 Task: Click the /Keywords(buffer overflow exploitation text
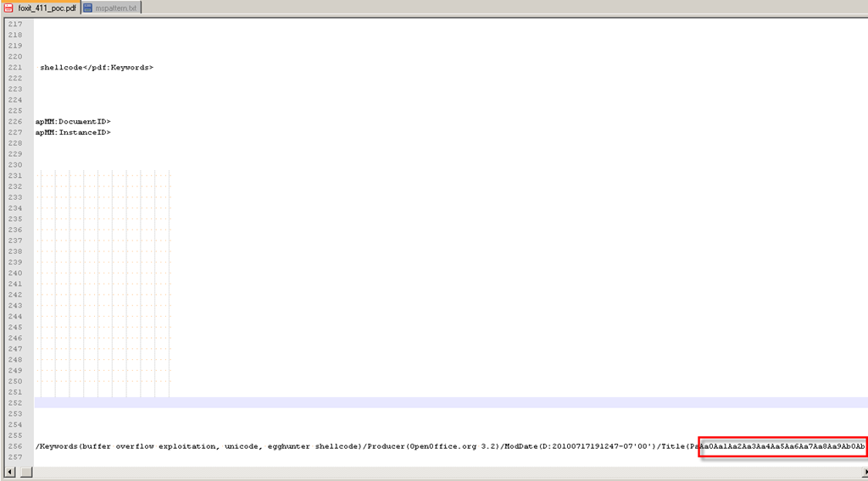coord(127,446)
